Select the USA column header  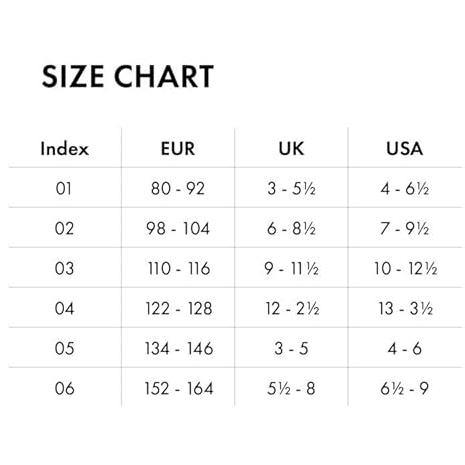click(x=405, y=148)
